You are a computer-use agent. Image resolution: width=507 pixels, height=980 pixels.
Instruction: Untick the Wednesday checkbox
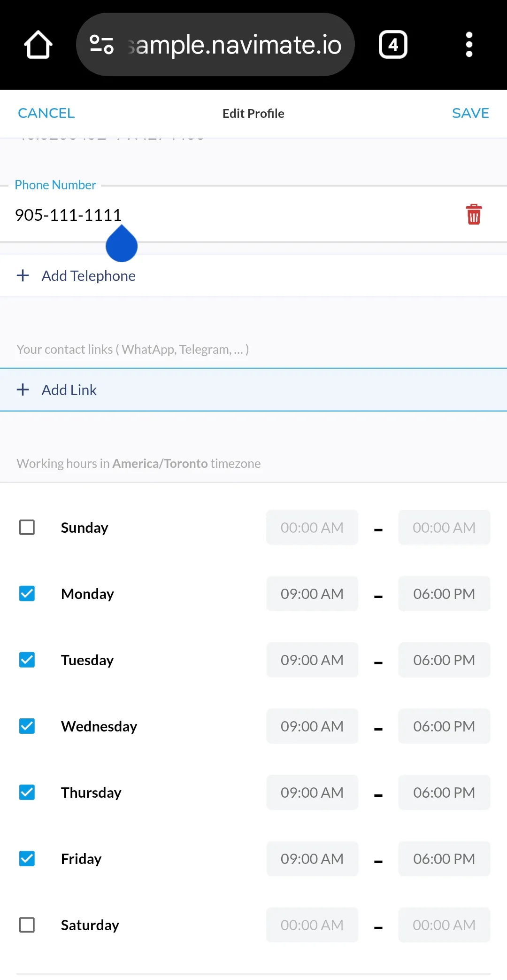(27, 726)
